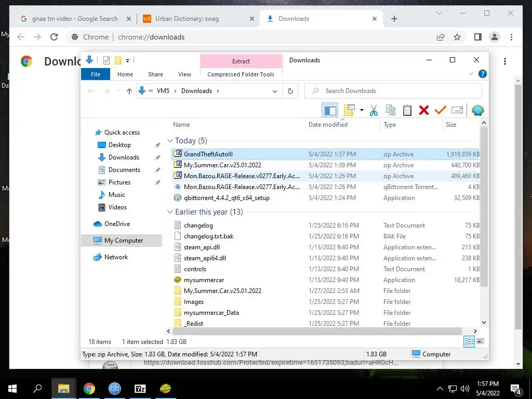Open Documents in navigation pane

pos(124,170)
